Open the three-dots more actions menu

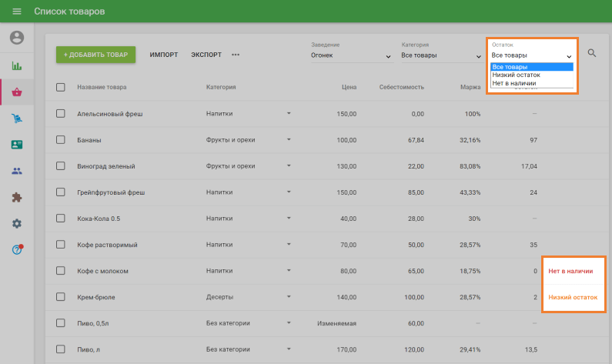pyautogui.click(x=236, y=55)
